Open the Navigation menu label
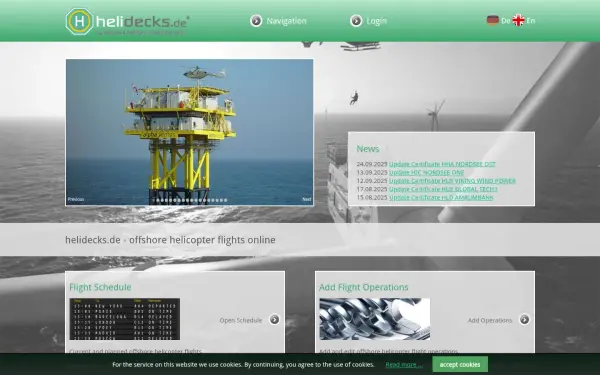The width and height of the screenshot is (600, 375). (286, 21)
